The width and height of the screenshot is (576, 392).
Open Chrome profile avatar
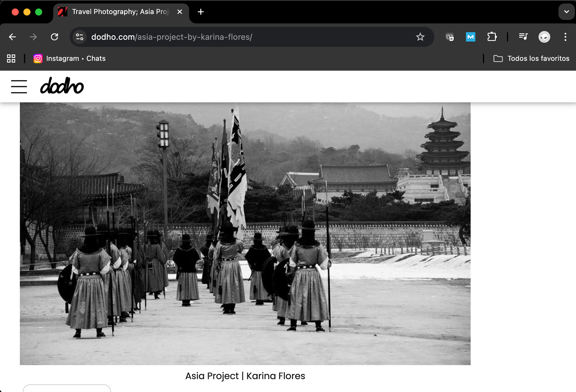[x=544, y=37]
